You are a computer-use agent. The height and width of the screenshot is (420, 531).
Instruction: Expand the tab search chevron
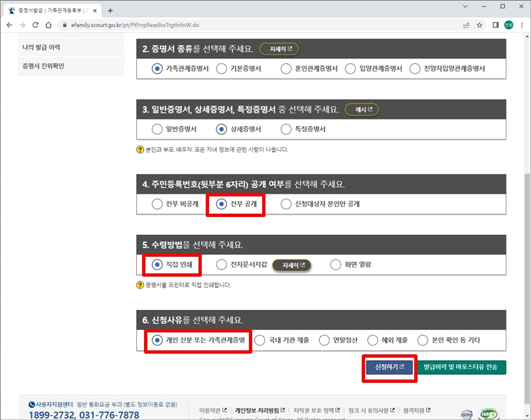[x=465, y=7]
